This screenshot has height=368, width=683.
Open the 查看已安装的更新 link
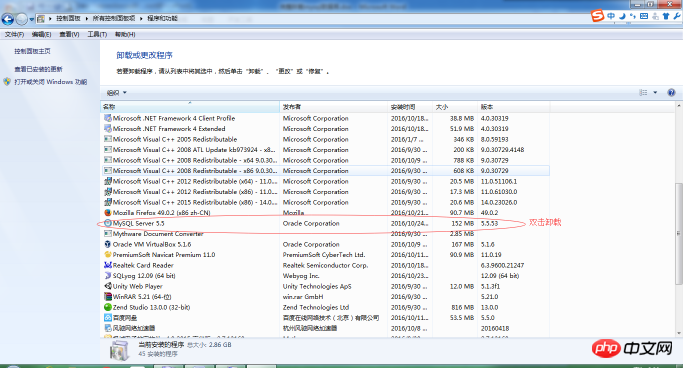click(x=38, y=69)
